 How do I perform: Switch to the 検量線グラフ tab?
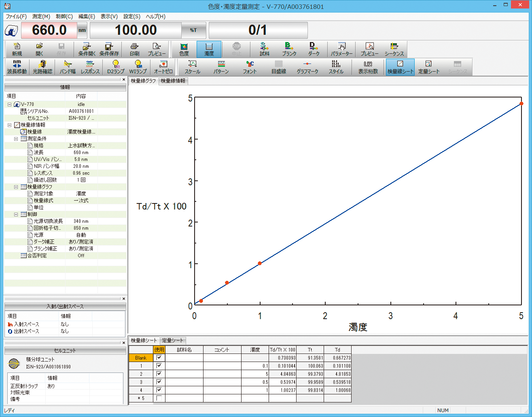click(143, 81)
